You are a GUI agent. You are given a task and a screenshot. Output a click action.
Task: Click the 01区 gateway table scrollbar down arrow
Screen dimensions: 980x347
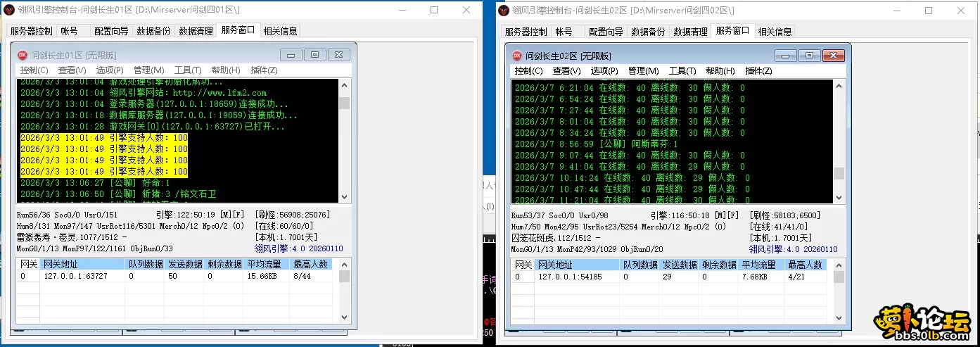[x=344, y=316]
